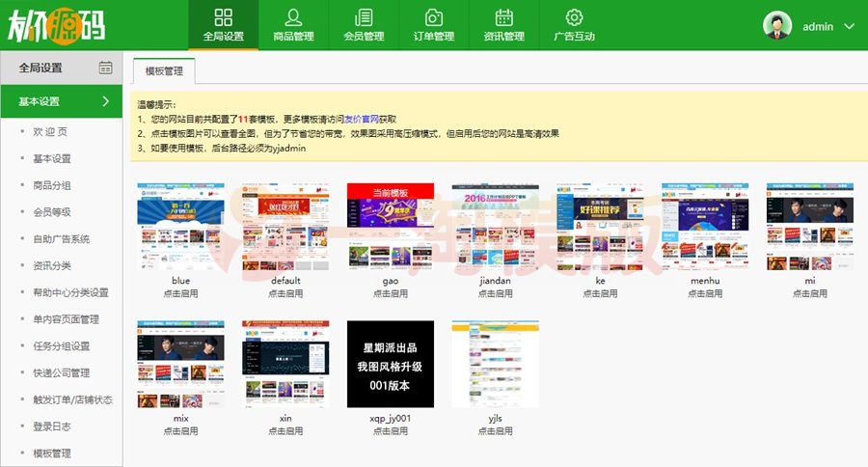The image size is (868, 467).
Task: Open the 广告互动 gear icon
Action: click(574, 17)
